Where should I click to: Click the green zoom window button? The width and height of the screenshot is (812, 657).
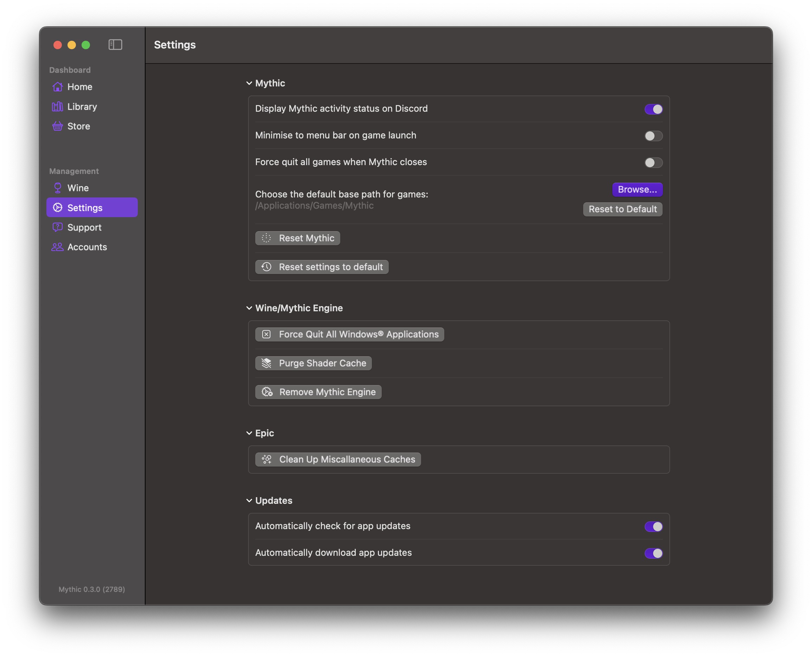tap(86, 45)
